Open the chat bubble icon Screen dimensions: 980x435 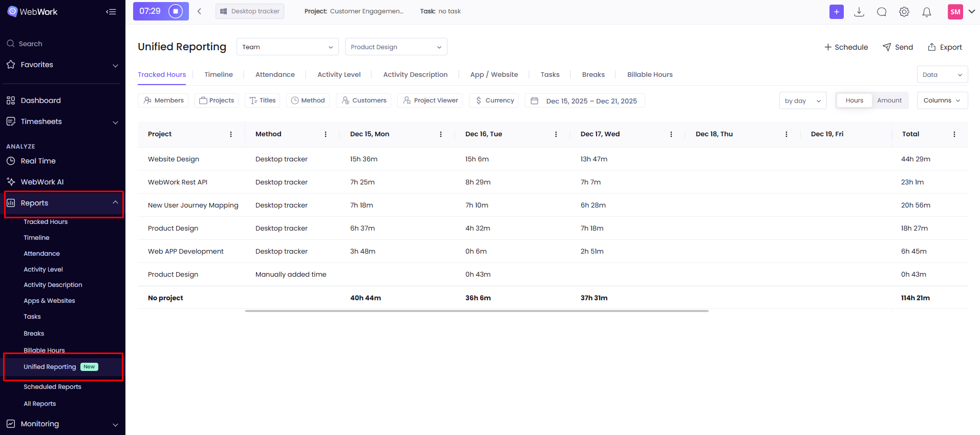(882, 12)
